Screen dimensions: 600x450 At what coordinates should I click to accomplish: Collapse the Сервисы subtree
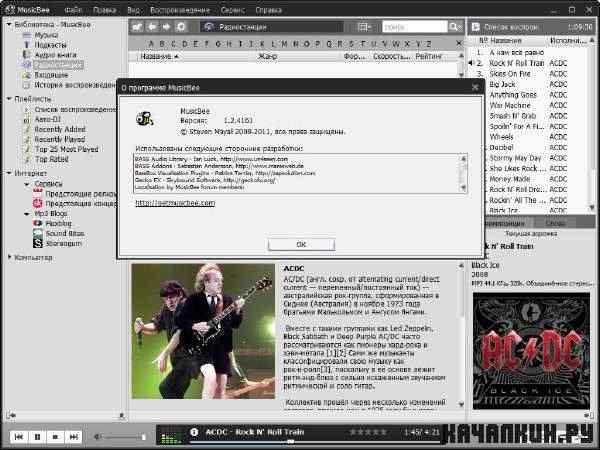[27, 184]
